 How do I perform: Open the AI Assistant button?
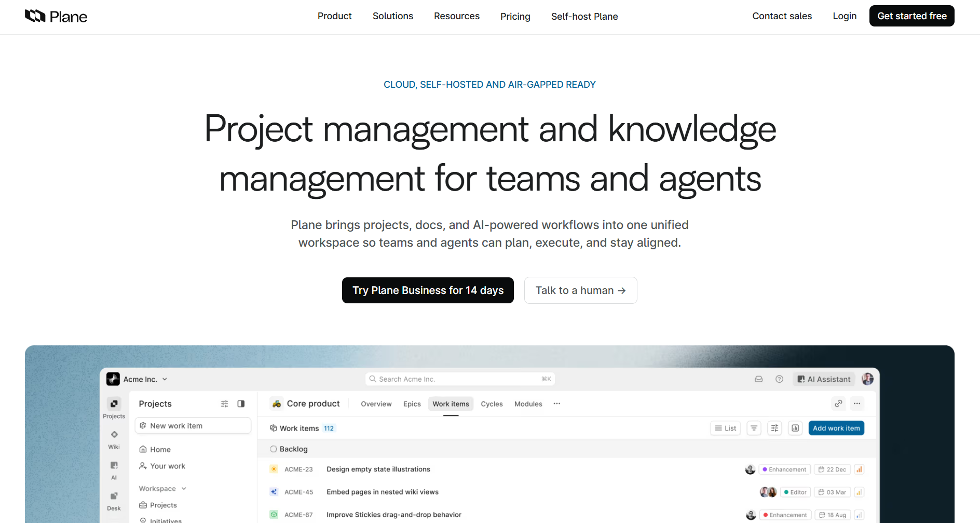[824, 379]
